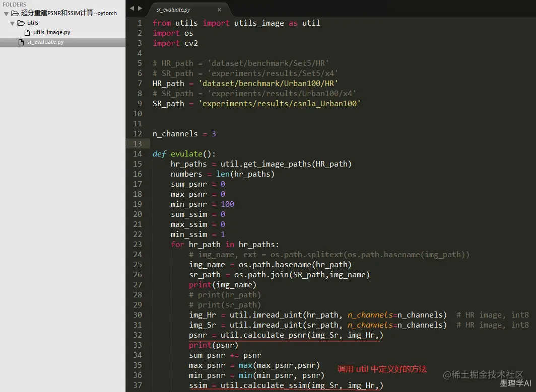Click line number 1 in gutter
Image resolution: width=536 pixels, height=392 pixels.
pyautogui.click(x=140, y=23)
